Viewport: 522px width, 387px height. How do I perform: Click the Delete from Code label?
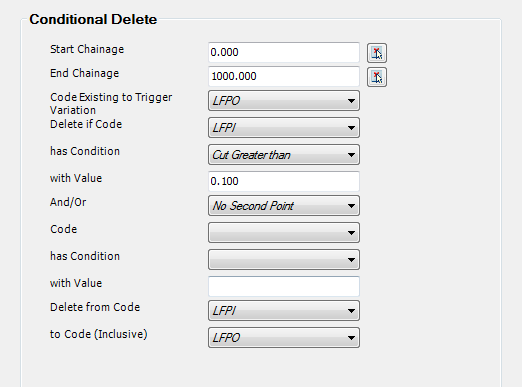point(95,307)
